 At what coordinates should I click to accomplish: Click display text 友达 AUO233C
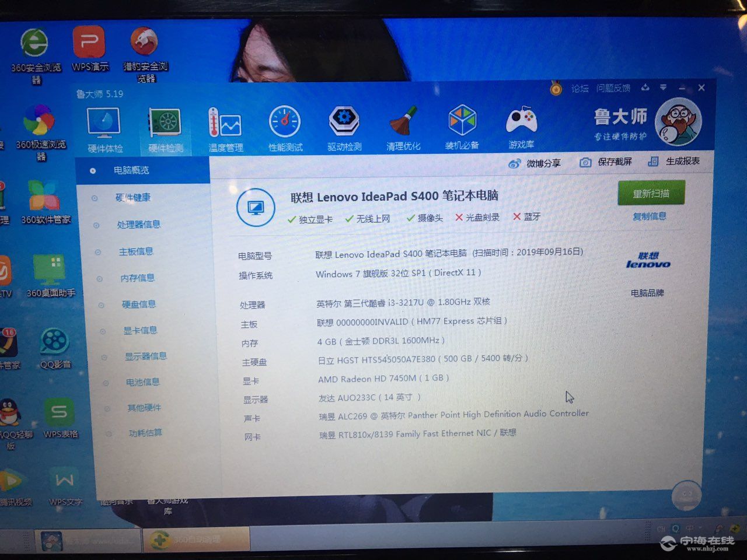point(369,397)
